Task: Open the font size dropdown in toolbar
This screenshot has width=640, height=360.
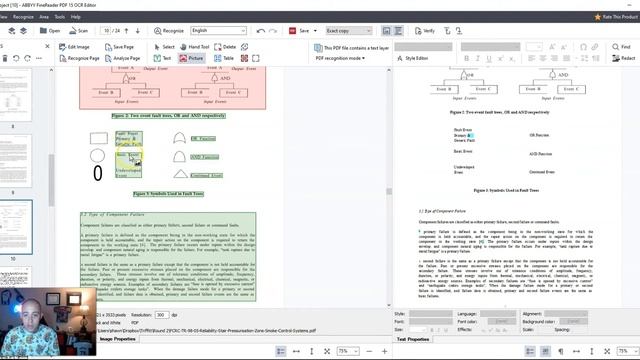Action: (x=534, y=47)
